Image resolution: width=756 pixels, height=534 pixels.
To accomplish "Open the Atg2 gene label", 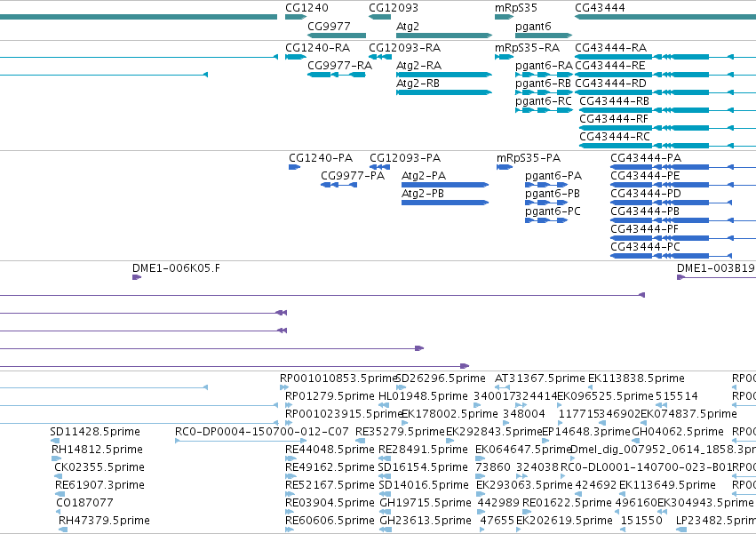I will (x=408, y=26).
